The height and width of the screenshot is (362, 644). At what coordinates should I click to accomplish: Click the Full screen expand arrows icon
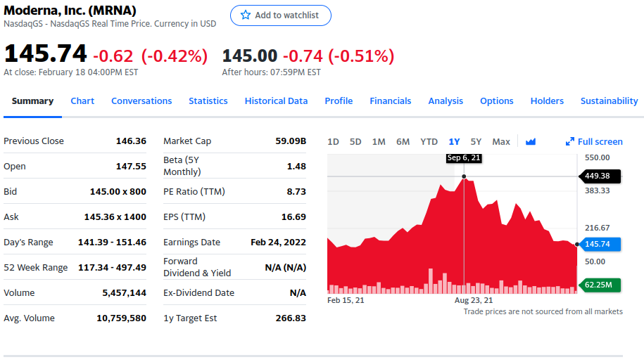[569, 141]
